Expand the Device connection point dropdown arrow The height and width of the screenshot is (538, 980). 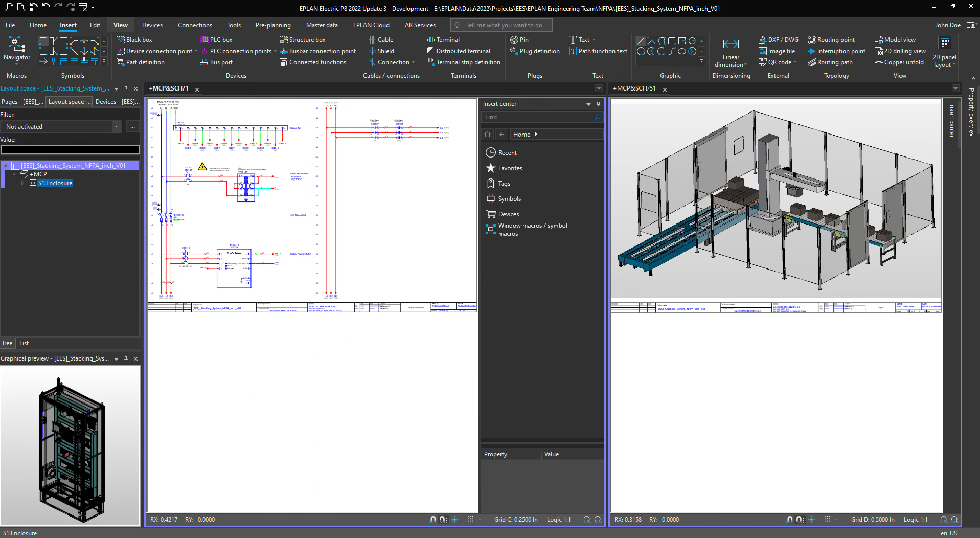point(196,51)
